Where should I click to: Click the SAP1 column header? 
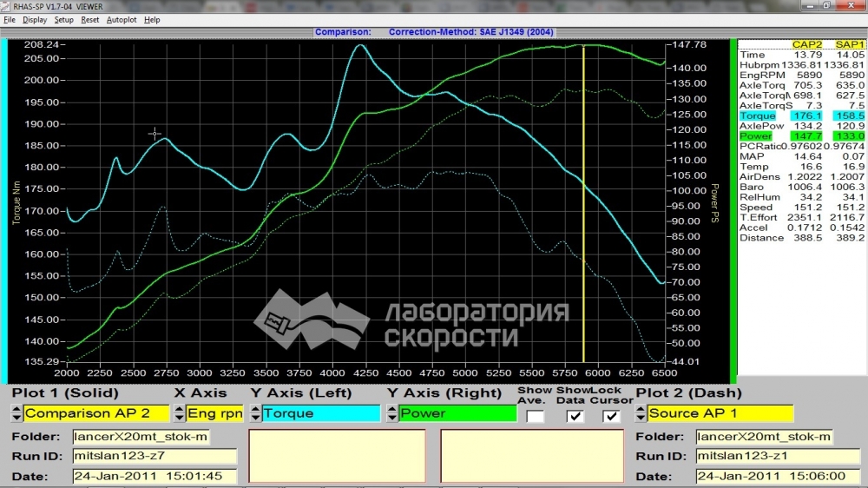[x=850, y=44]
